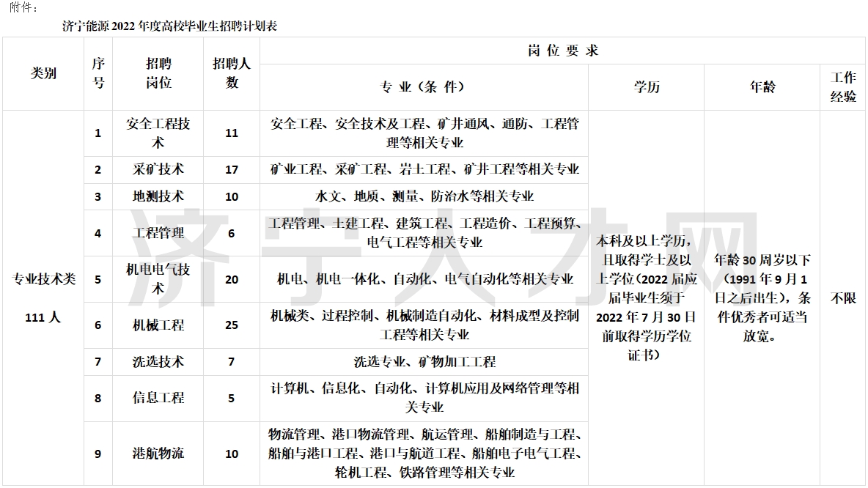Select the 洗选技术 position cell
Screen dimensions: 868x488
[x=158, y=362]
